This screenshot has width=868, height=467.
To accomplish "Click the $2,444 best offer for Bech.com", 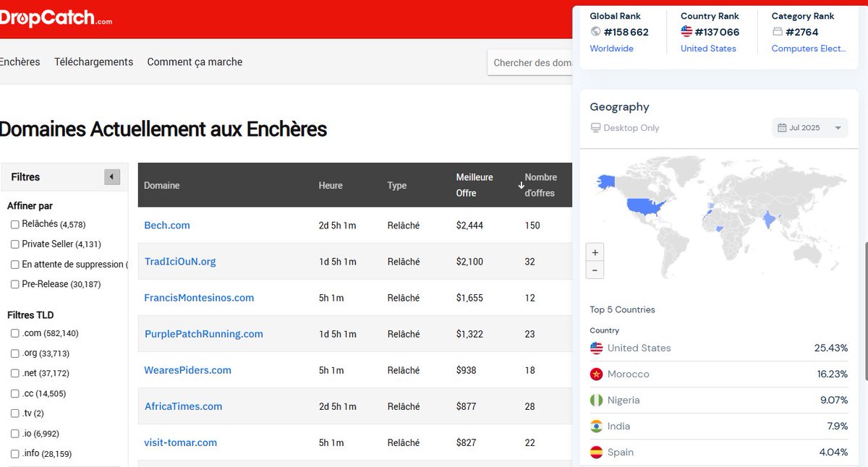I will 469,226.
